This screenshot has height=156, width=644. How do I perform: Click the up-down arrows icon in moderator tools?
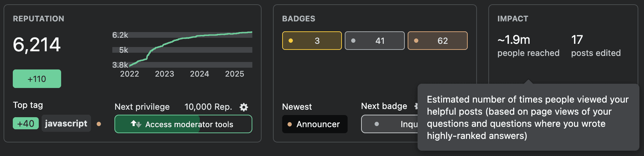coord(136,124)
